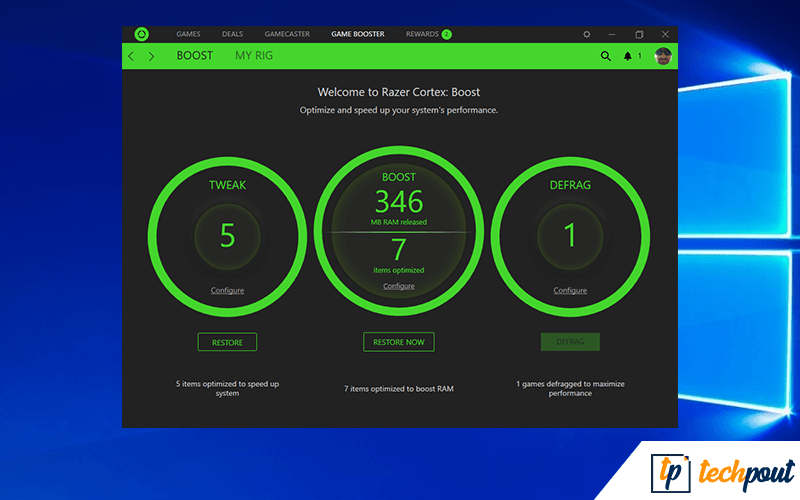800x500 pixels.
Task: Open Configure link in BOOST circle
Action: [x=398, y=286]
